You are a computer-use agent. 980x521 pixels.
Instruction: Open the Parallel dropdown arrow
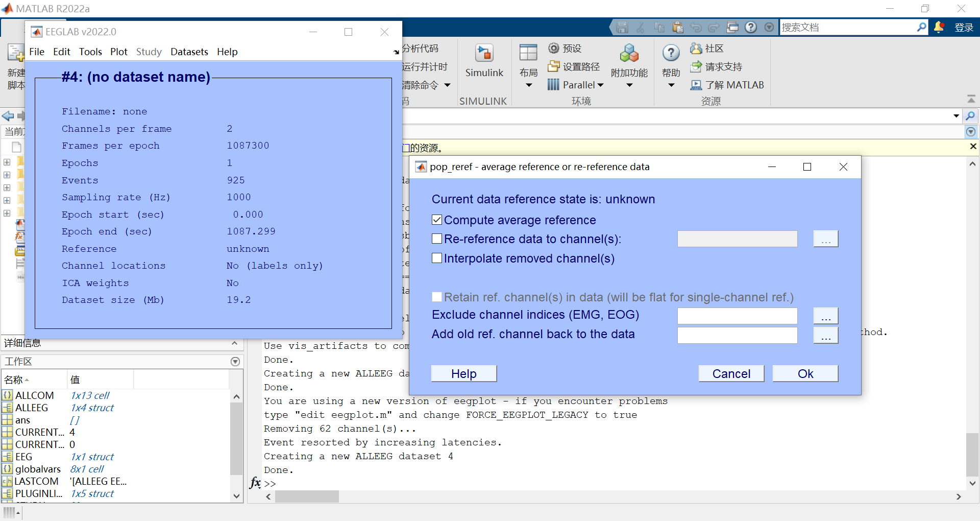point(600,85)
